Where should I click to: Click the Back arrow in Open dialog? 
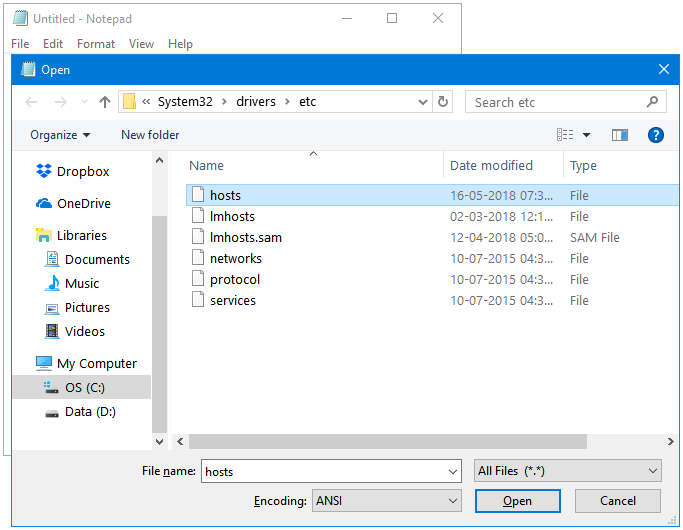31,102
